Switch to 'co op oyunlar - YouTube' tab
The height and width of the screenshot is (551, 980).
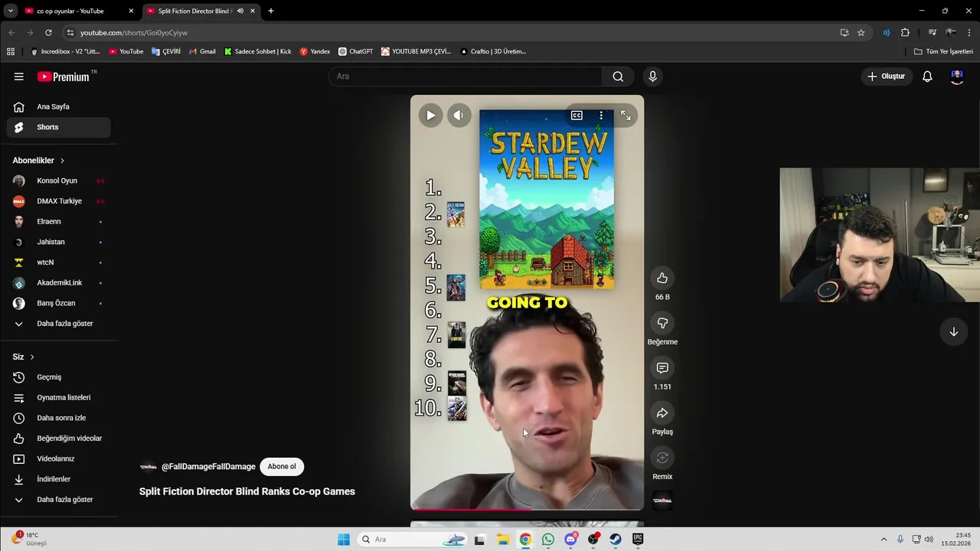coord(79,11)
